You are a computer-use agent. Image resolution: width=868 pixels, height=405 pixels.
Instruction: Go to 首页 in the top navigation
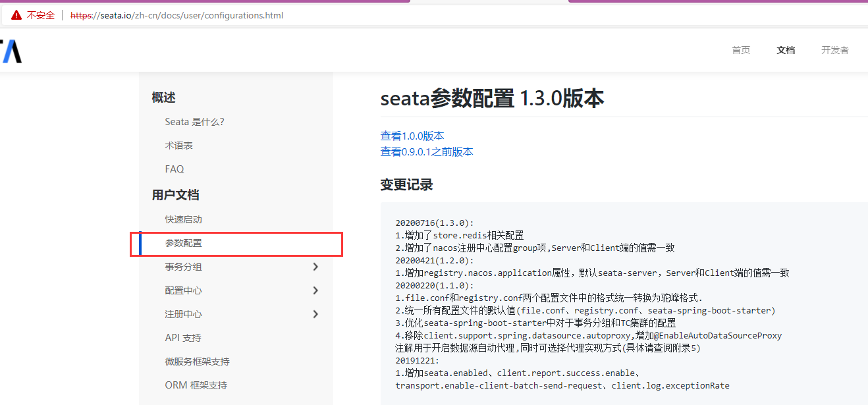pyautogui.click(x=741, y=50)
